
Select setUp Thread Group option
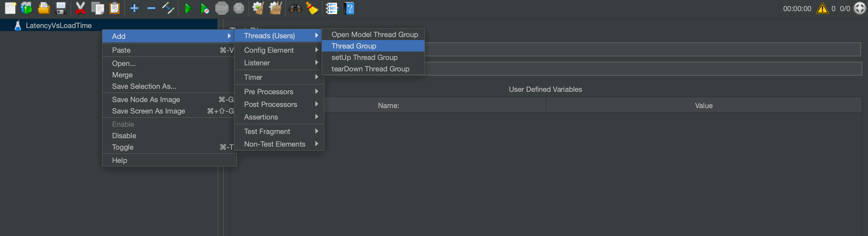(x=364, y=57)
